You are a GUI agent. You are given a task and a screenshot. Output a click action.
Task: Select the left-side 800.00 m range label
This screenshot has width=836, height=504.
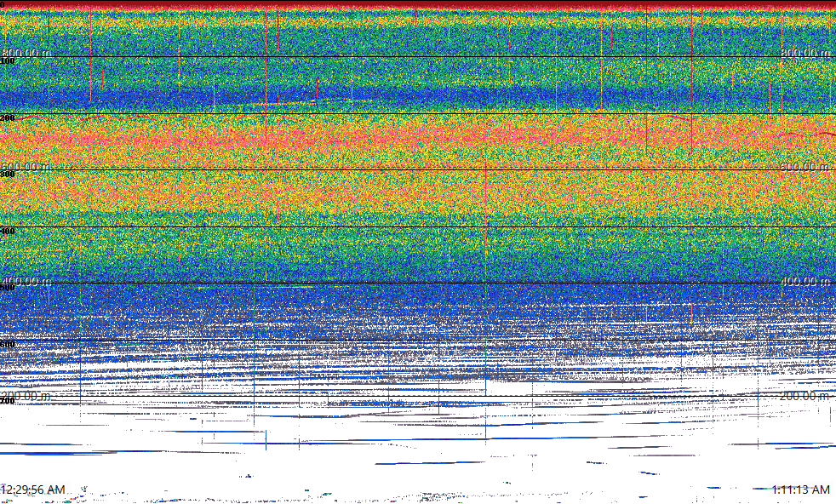tap(26, 53)
